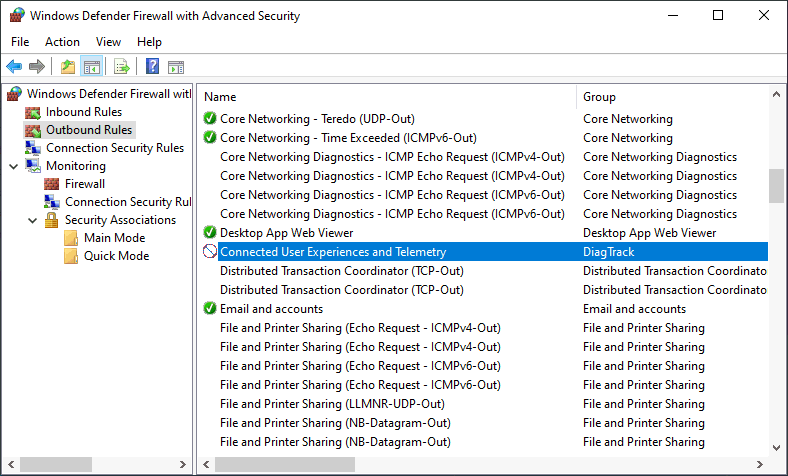
Task: Click the Forward arrow toolbar icon
Action: (x=37, y=66)
